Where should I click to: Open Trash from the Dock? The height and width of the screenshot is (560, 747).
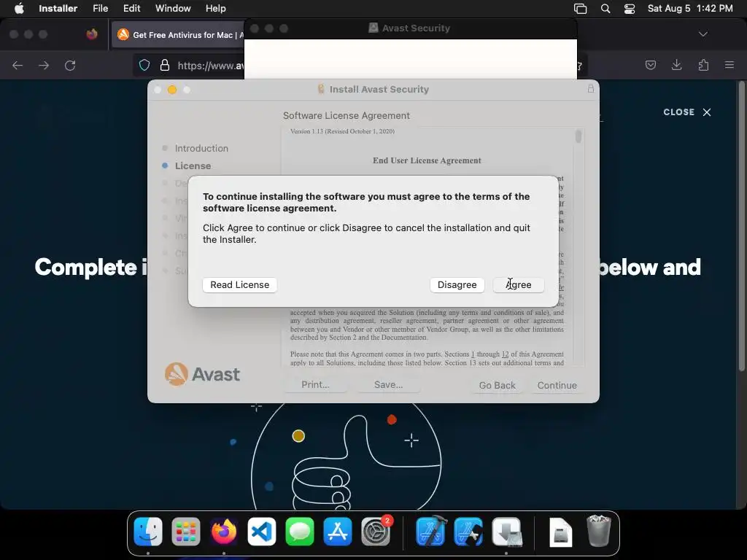pyautogui.click(x=599, y=531)
